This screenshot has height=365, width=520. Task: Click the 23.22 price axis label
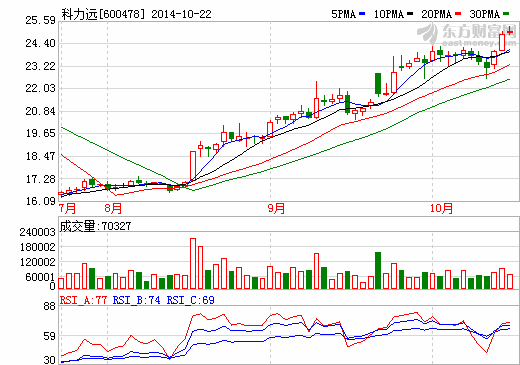[x=41, y=66]
